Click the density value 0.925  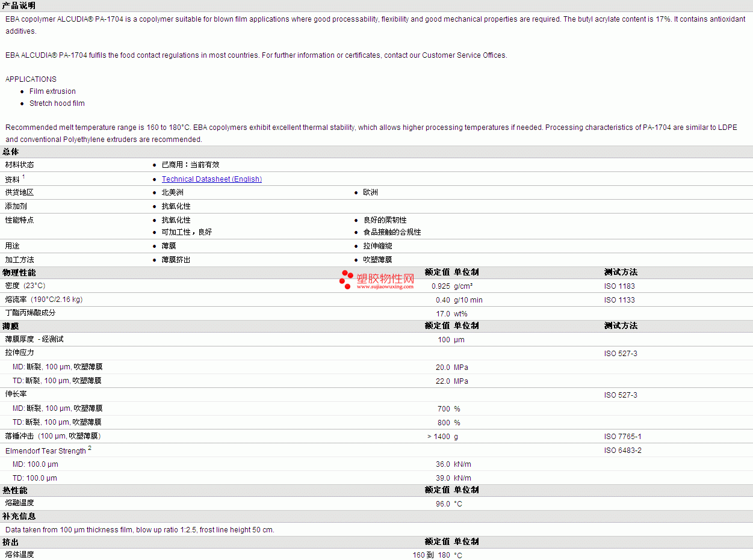(441, 286)
